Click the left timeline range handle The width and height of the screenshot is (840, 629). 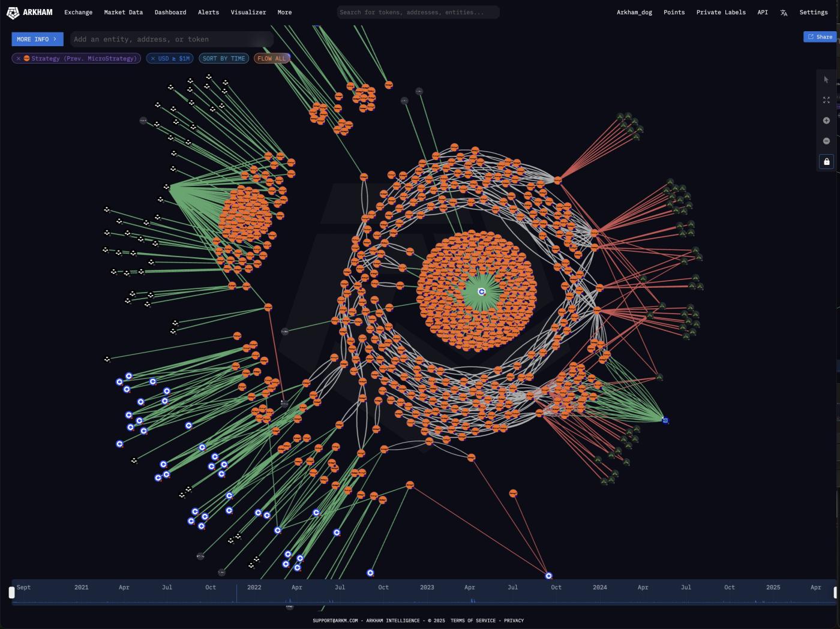tap(11, 592)
